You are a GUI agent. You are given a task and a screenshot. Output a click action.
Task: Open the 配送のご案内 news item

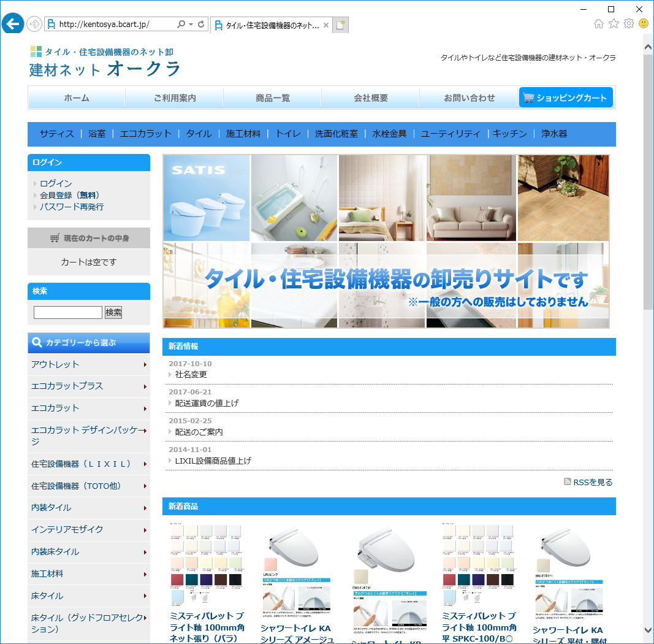199,432
